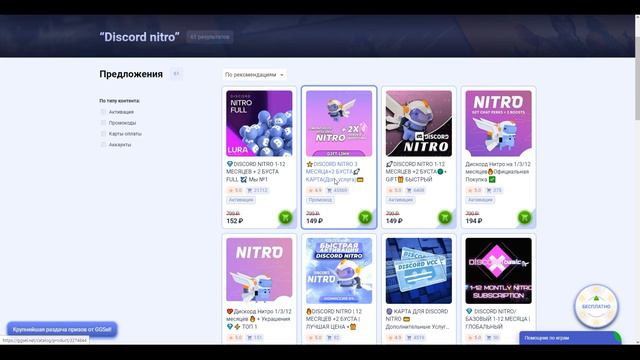Click the Промокод tag on second card
640x360 pixels.
tap(320, 200)
